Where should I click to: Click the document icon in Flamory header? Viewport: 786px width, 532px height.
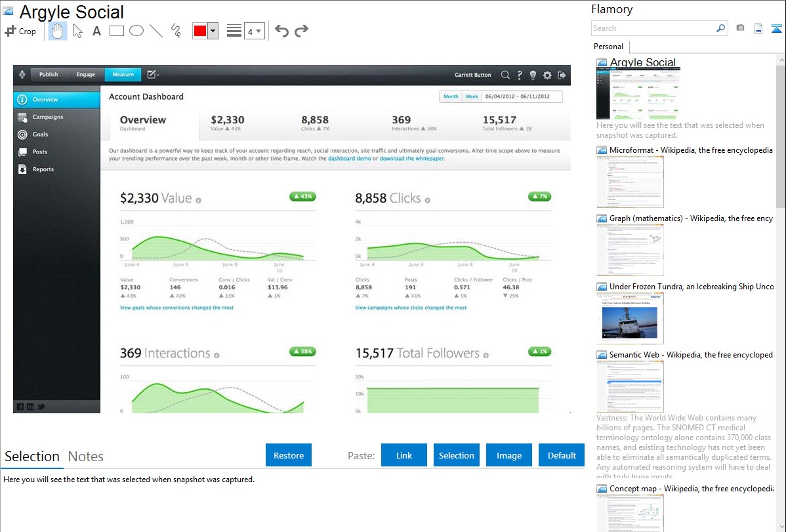click(758, 28)
